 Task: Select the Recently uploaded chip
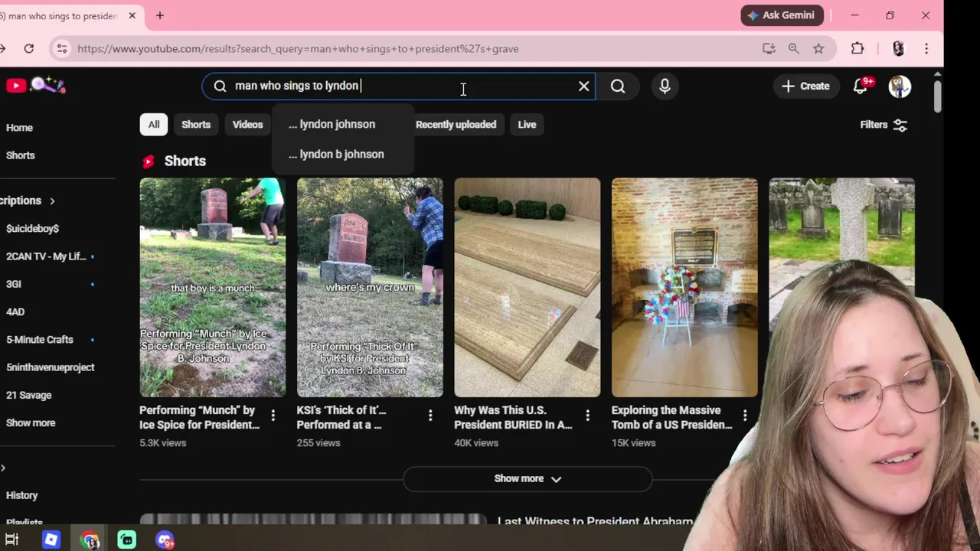[456, 125]
